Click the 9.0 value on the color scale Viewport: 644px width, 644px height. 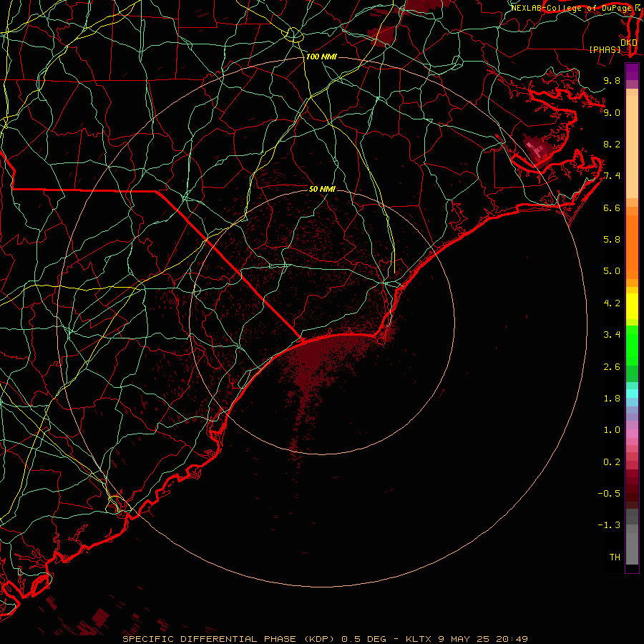click(x=612, y=112)
